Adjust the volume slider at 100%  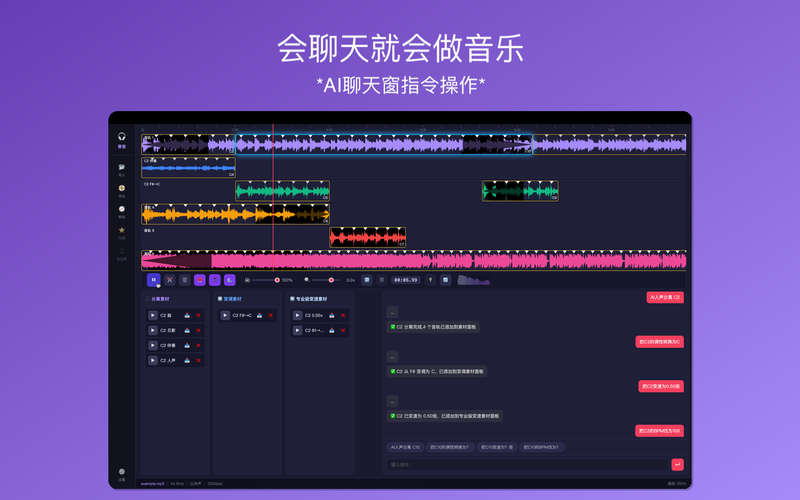pos(265,280)
